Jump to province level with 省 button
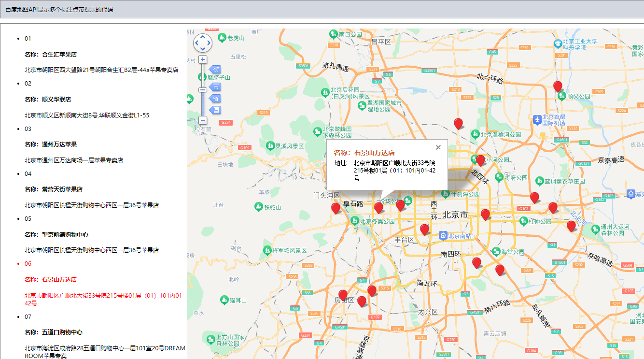 [x=215, y=99]
